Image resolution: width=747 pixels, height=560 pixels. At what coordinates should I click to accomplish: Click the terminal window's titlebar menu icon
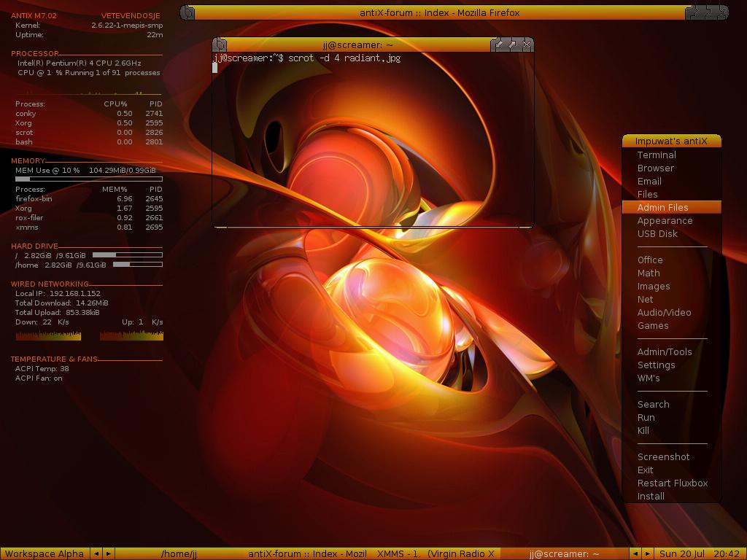point(219,44)
